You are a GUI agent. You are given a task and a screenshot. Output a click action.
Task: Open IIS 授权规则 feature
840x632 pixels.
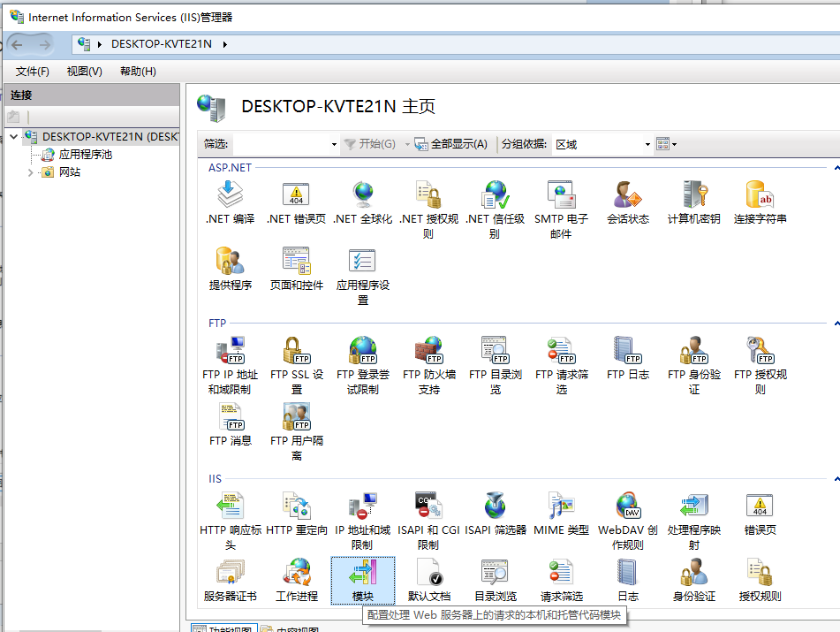tap(761, 580)
